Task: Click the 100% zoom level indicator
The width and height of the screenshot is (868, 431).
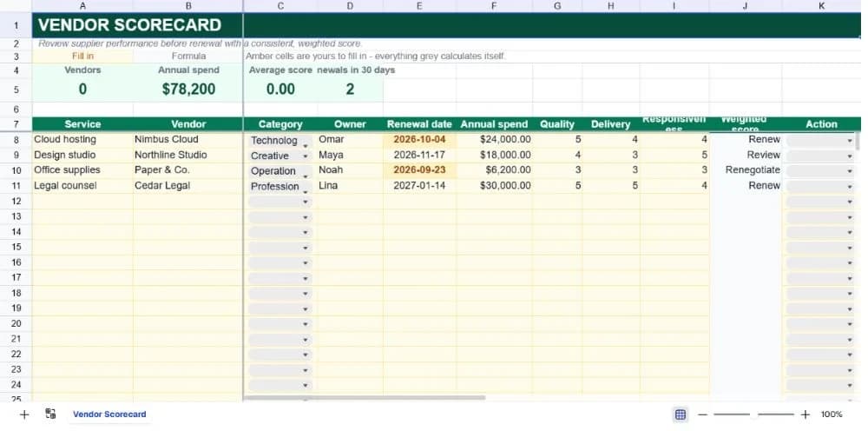Action: click(832, 414)
